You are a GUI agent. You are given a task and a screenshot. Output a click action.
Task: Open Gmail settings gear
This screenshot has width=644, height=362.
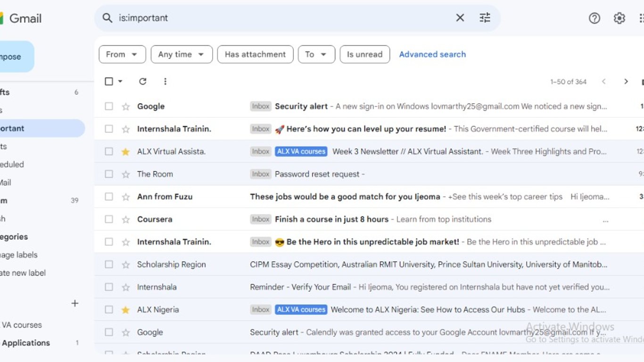(619, 18)
